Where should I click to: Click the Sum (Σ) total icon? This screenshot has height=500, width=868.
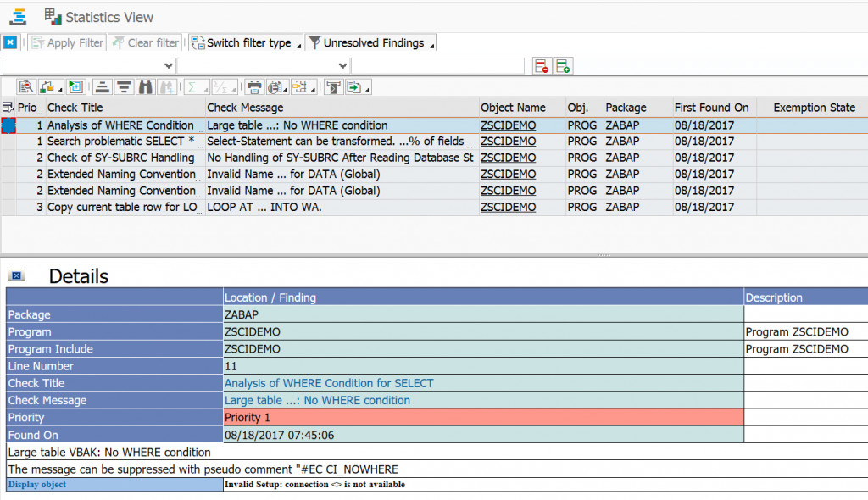click(193, 86)
